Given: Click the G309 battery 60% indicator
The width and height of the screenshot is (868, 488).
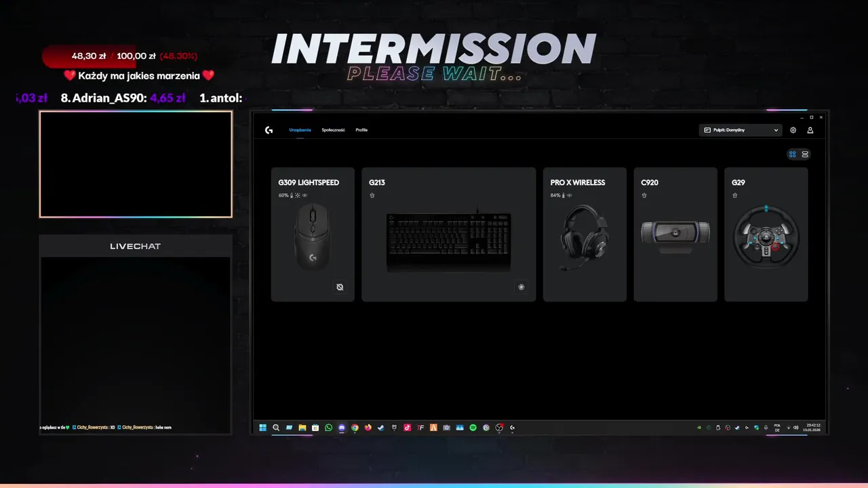Looking at the screenshot, I should (285, 195).
